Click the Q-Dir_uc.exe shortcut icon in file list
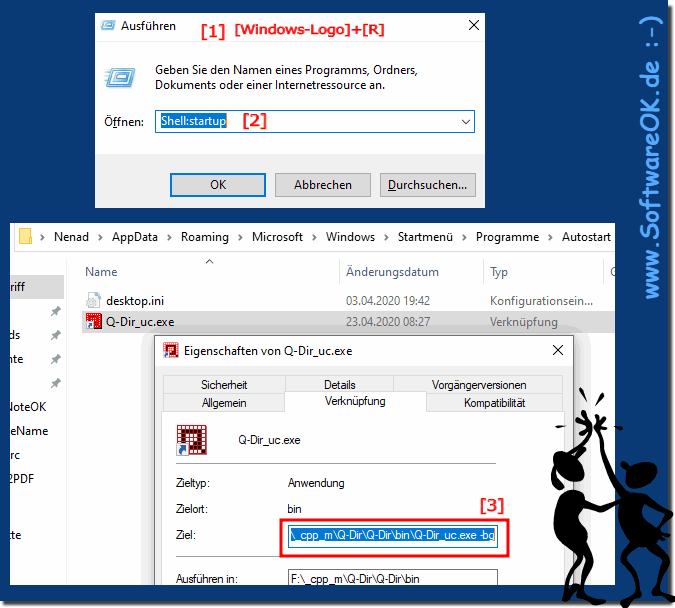675x608 pixels. point(93,321)
